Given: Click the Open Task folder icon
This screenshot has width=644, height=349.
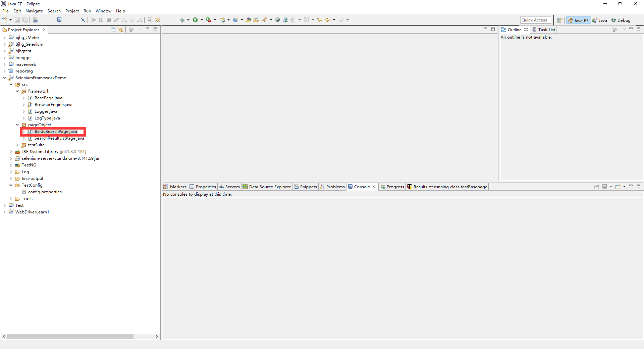Looking at the screenshot, I should (x=256, y=20).
